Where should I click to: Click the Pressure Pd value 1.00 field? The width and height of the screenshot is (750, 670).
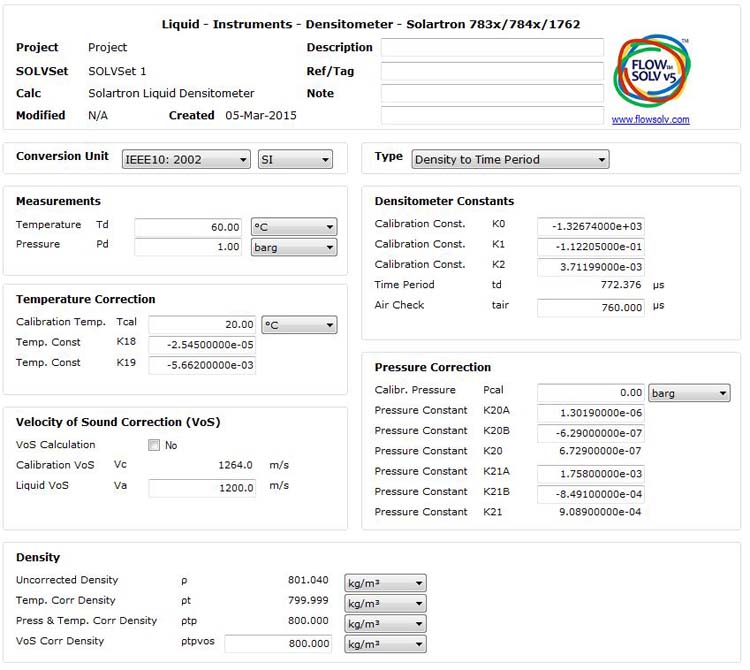[188, 247]
